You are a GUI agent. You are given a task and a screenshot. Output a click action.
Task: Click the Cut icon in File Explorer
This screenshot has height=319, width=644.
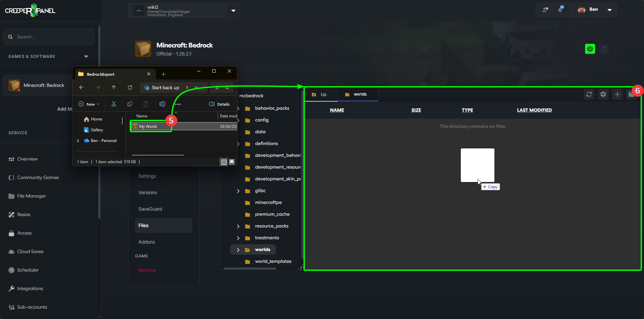click(114, 104)
